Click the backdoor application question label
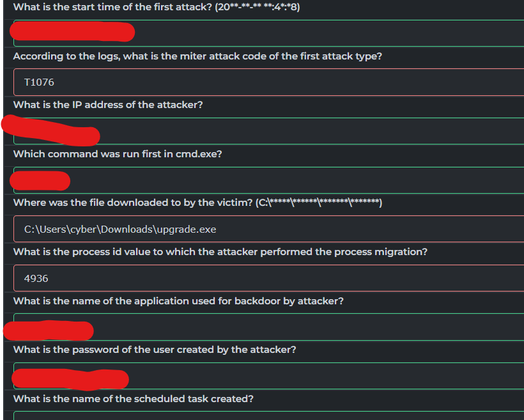Screen dimensions: 524x420 (178, 301)
